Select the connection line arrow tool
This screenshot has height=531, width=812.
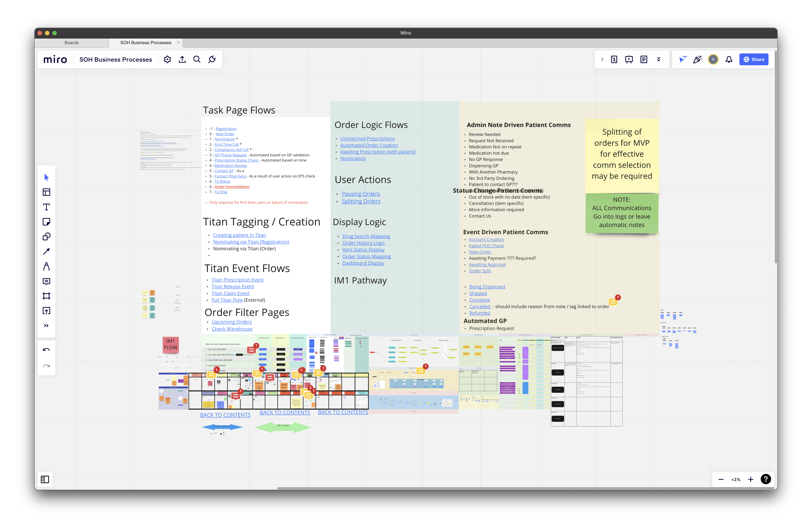click(x=46, y=251)
